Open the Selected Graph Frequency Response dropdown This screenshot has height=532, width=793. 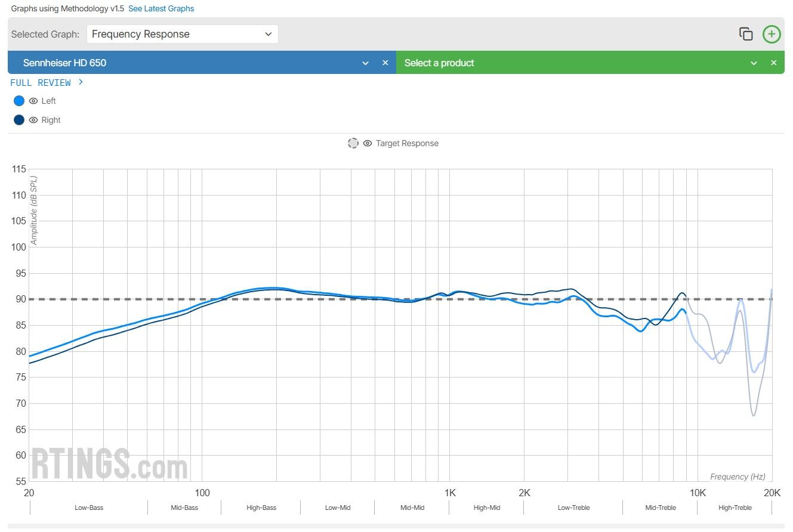coord(182,34)
